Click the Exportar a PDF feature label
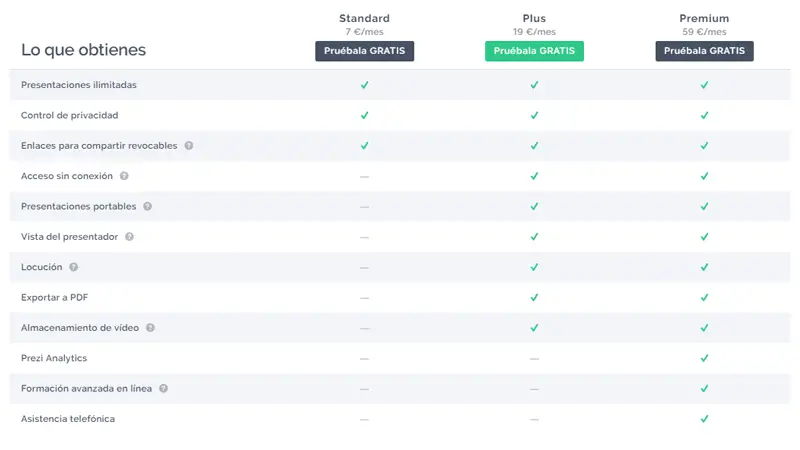This screenshot has width=800, height=450. pyautogui.click(x=55, y=297)
